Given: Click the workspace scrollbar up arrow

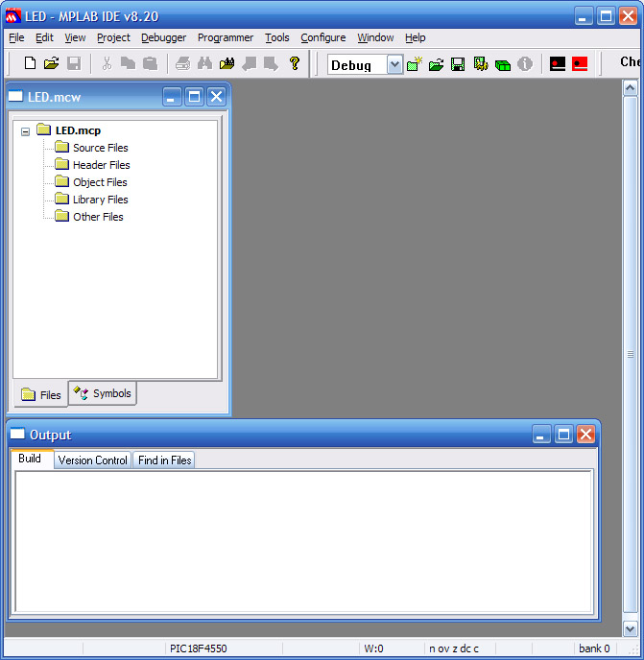Looking at the screenshot, I should click(x=631, y=88).
